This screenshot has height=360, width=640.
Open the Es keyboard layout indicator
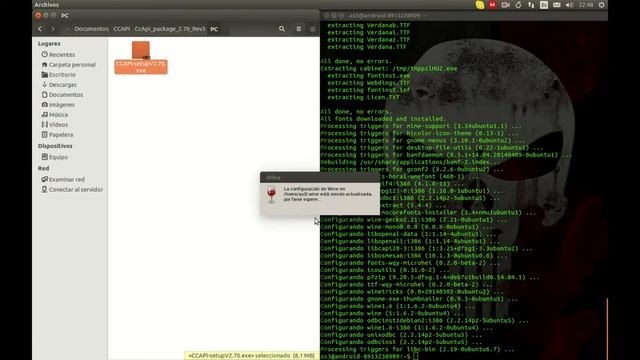pos(544,5)
